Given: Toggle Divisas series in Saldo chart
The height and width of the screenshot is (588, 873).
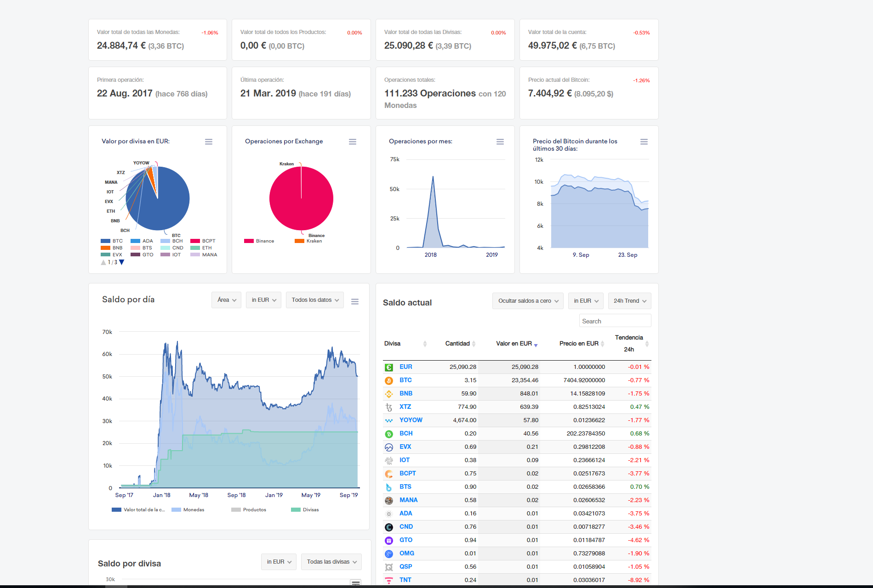Looking at the screenshot, I should (x=305, y=509).
